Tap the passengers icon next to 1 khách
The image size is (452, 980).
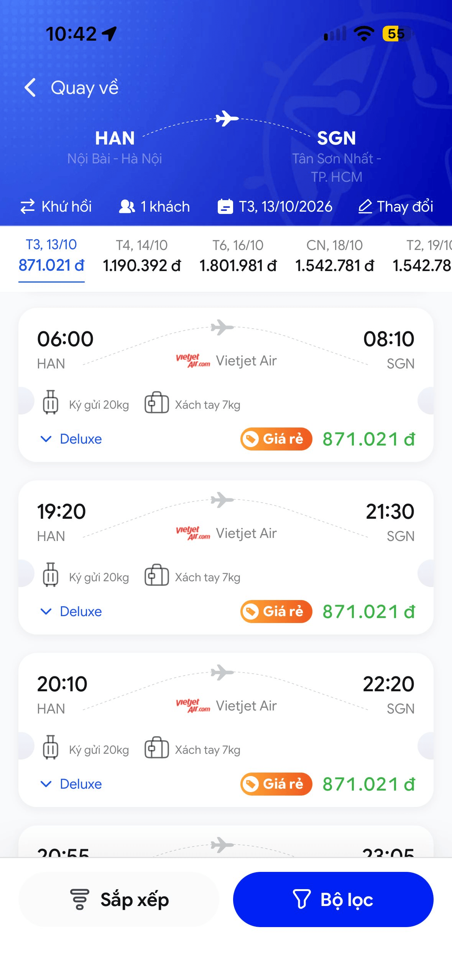[x=127, y=206]
